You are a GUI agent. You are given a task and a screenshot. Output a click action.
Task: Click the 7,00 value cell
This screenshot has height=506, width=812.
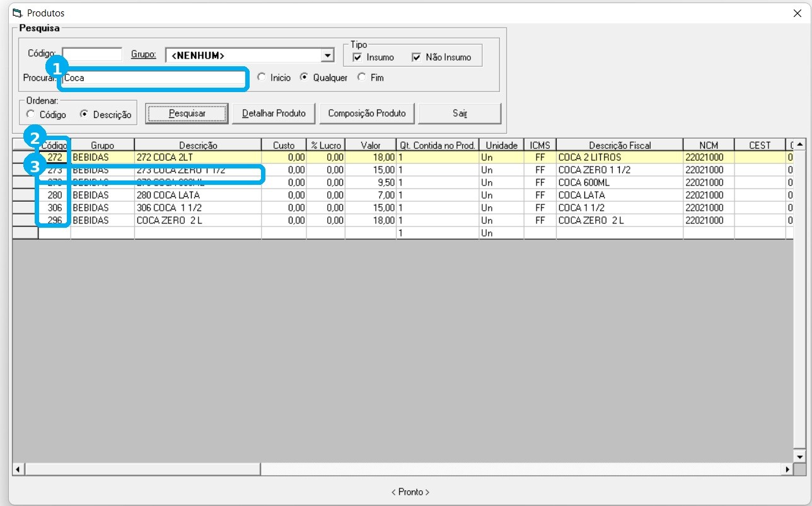(x=371, y=195)
